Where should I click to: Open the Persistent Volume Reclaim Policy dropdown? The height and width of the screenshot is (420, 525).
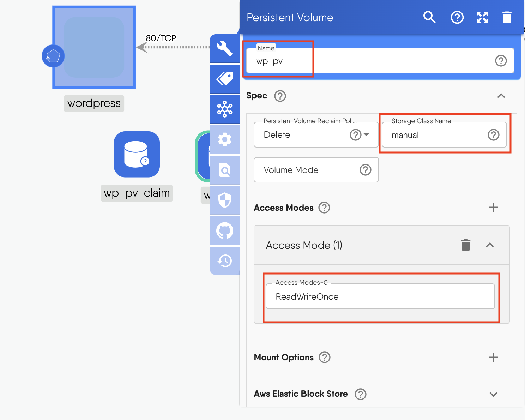tap(366, 135)
